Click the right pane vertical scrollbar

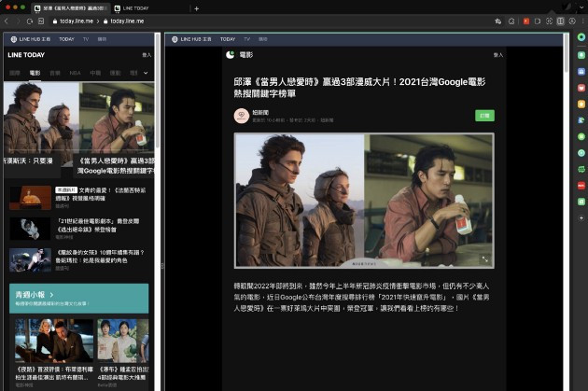click(x=567, y=52)
